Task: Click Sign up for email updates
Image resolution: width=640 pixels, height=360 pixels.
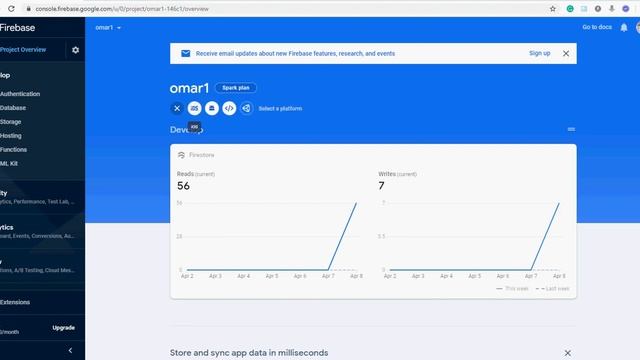Action: coord(539,53)
